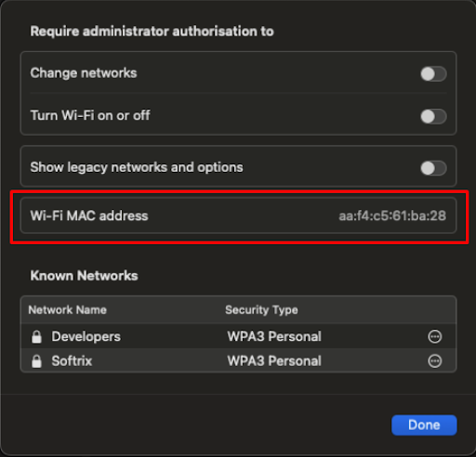
Task: Select the Developers network row
Action: (x=238, y=336)
